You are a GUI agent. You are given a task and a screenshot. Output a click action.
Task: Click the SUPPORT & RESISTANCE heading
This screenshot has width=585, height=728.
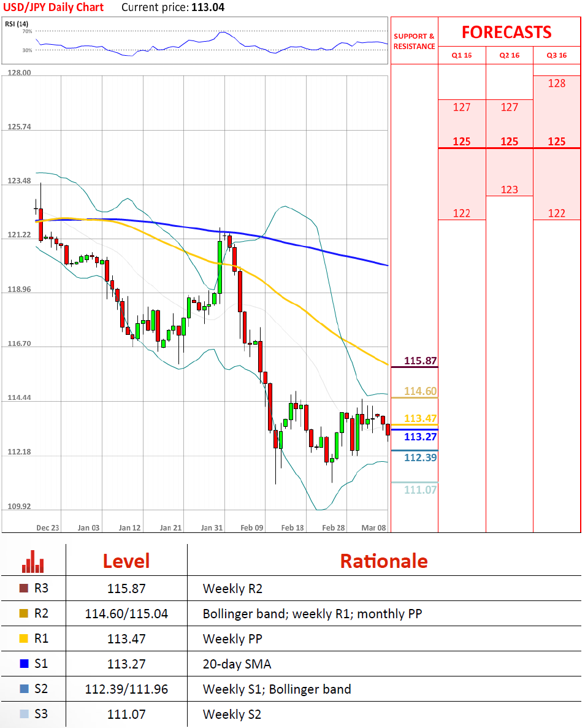(x=414, y=41)
